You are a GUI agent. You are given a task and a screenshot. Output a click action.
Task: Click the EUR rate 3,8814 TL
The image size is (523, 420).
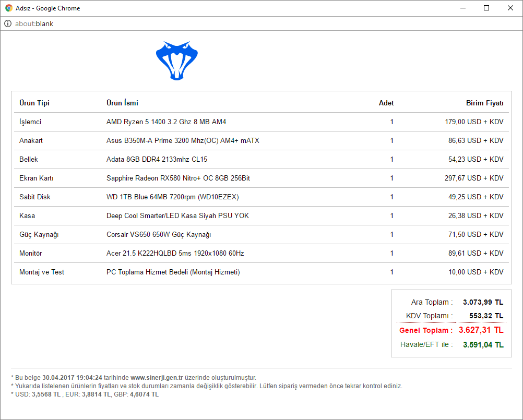96,394
